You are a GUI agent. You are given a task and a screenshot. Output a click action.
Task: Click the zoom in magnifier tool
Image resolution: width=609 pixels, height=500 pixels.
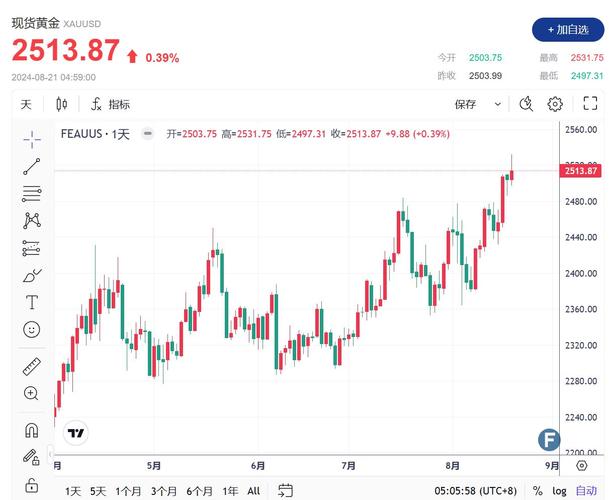click(x=32, y=393)
